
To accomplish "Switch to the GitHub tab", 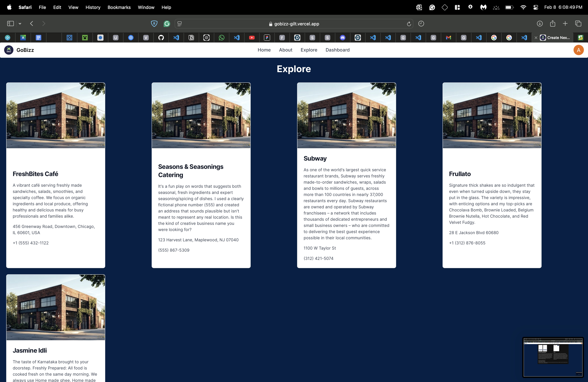I will pyautogui.click(x=161, y=37).
